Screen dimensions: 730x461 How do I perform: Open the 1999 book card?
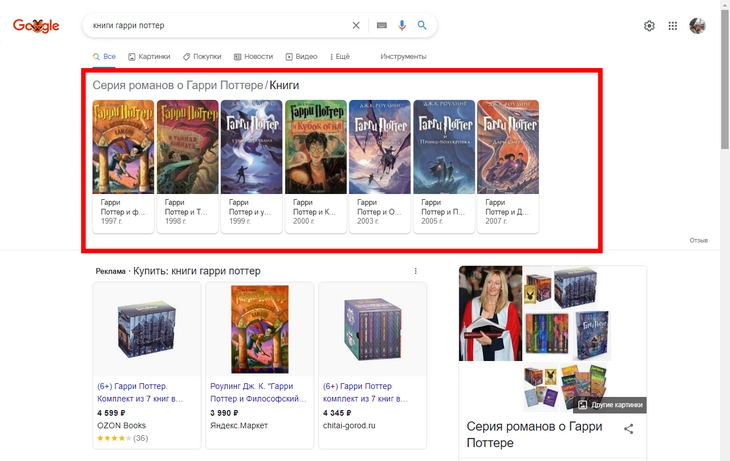click(x=251, y=166)
